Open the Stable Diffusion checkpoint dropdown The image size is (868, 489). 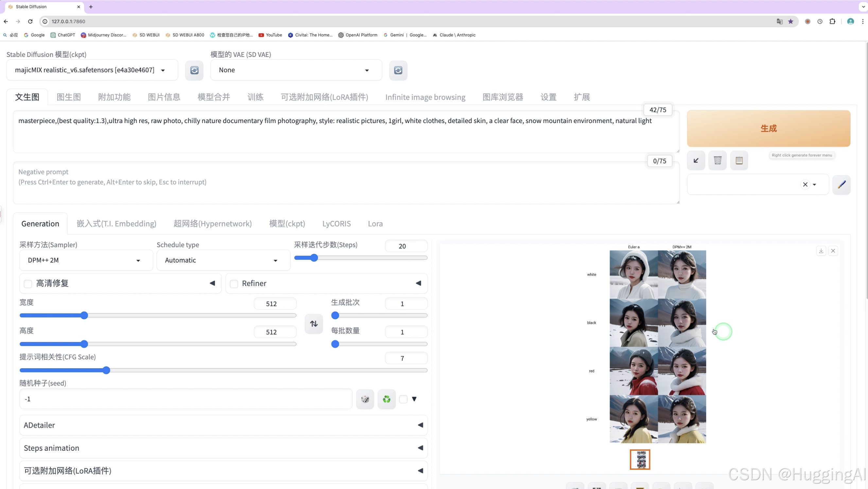tap(92, 70)
